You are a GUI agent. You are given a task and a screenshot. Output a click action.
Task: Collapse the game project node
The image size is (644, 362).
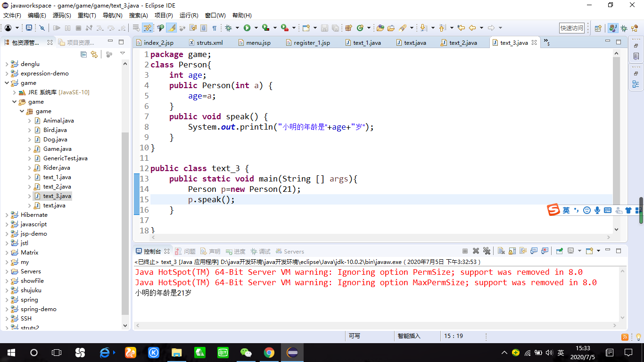point(7,82)
